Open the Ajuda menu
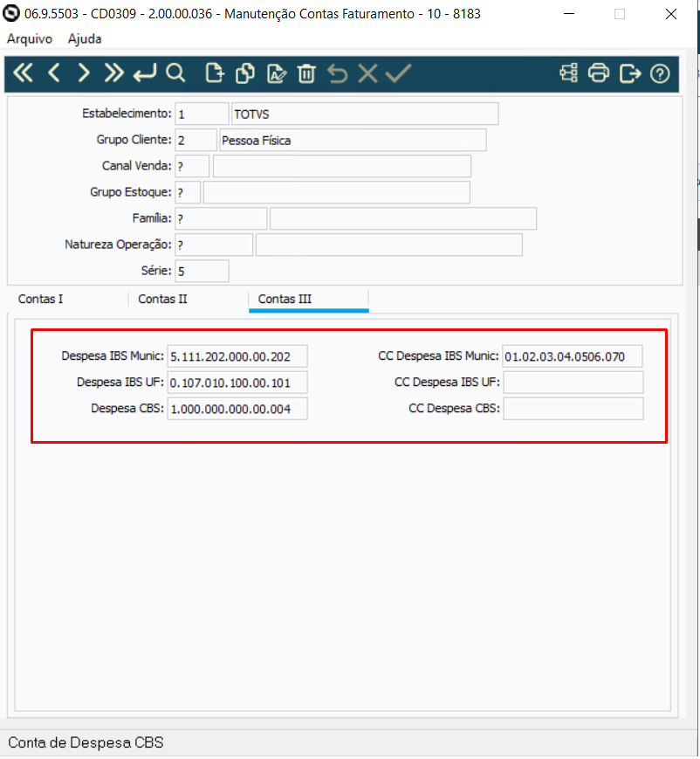Screen dimensions: 700x759 85,38
